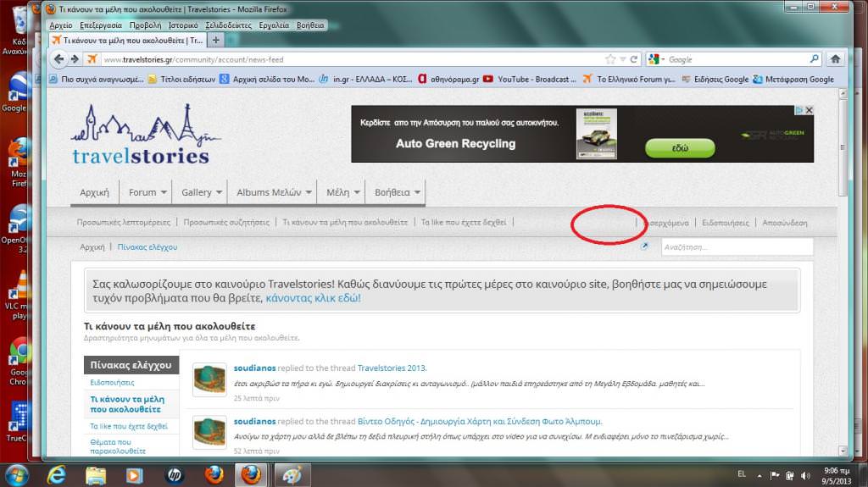The height and width of the screenshot is (487, 868).
Task: Open Βίντεο Οδηγός thread link
Action: tap(480, 421)
